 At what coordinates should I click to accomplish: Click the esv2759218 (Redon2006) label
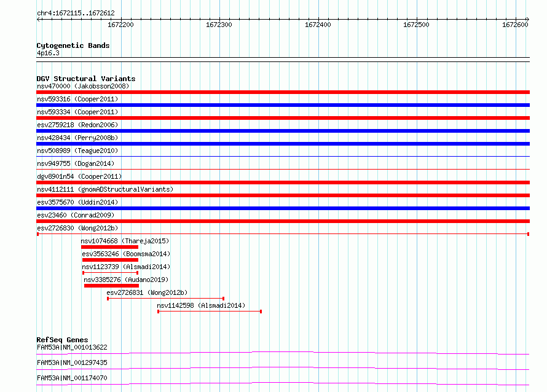coord(77,125)
